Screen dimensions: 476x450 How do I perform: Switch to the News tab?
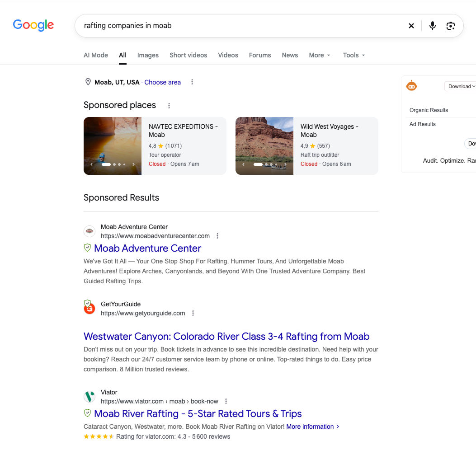pyautogui.click(x=290, y=55)
